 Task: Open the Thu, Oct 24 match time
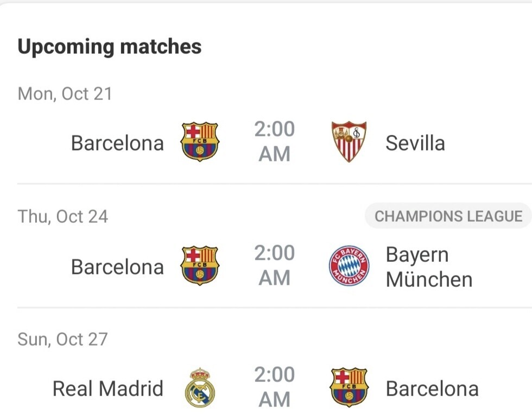pos(275,266)
